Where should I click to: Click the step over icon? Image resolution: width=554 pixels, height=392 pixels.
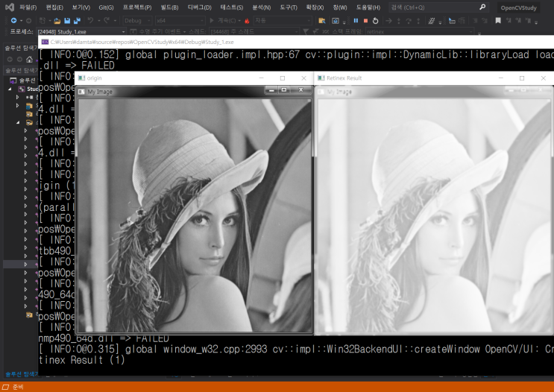tap(409, 21)
